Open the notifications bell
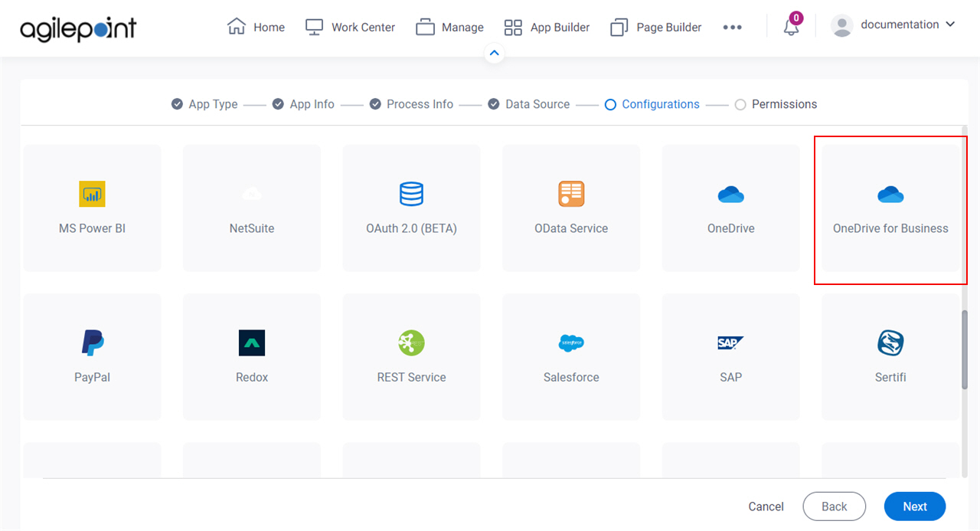Screen dimensions: 980x531 [x=792, y=26]
